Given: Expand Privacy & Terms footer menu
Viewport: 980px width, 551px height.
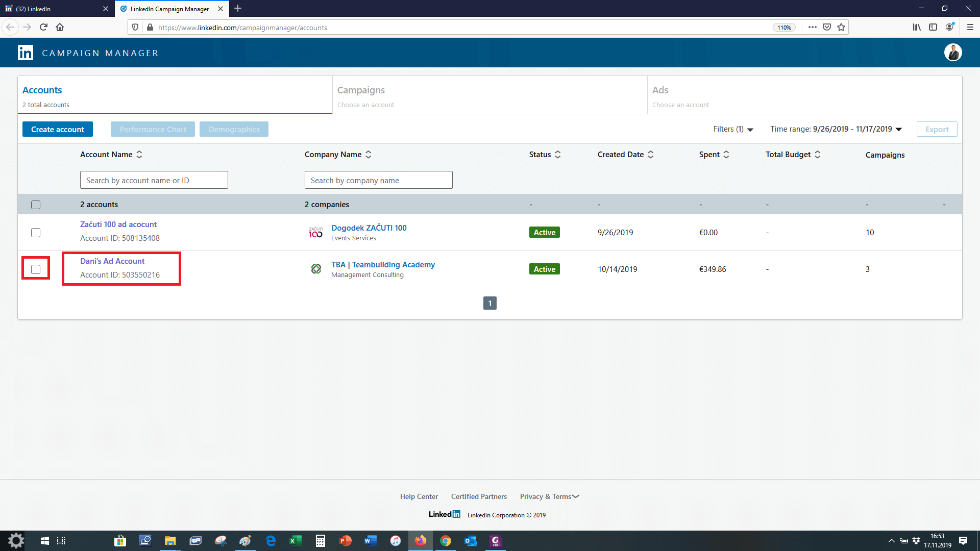Looking at the screenshot, I should click(x=549, y=496).
